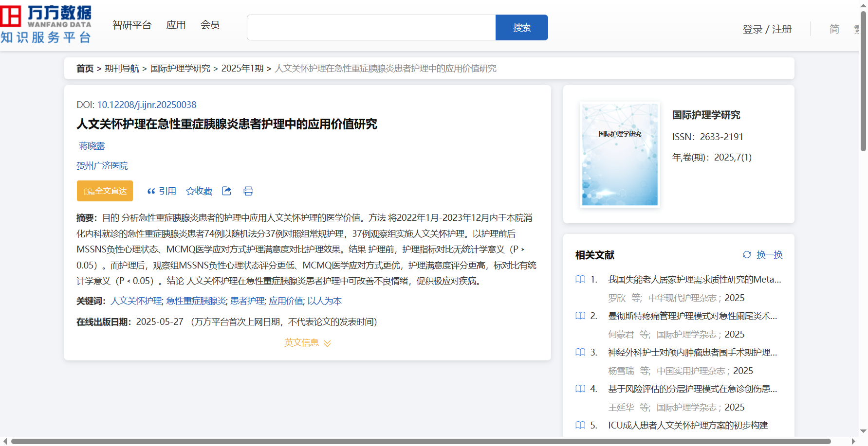Click the 全文直达 button

tap(105, 191)
